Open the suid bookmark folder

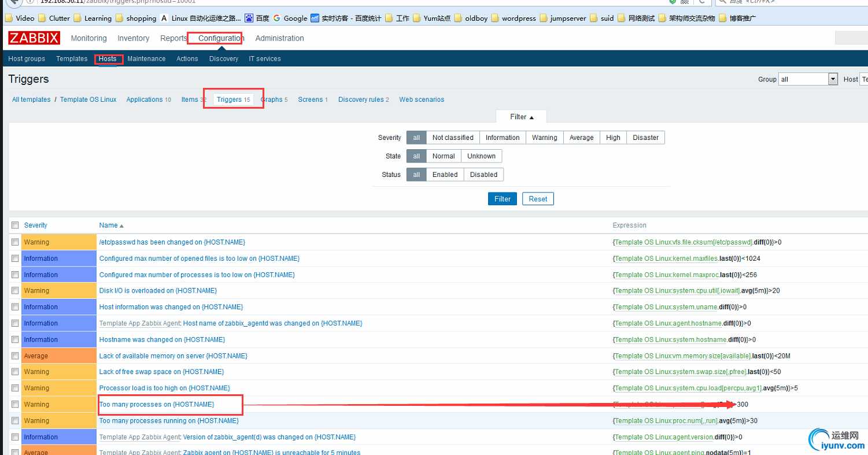(x=602, y=18)
